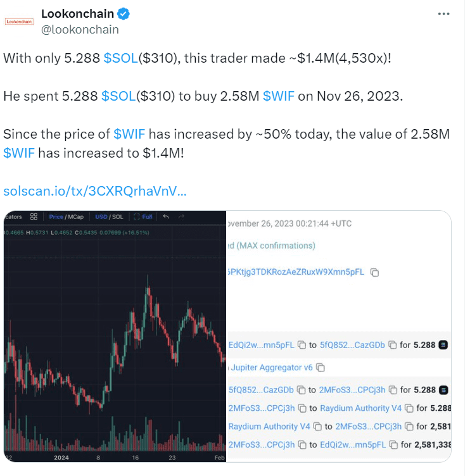Open the tweet's three-dot more menu
The image size is (470, 476).
pyautogui.click(x=445, y=13)
